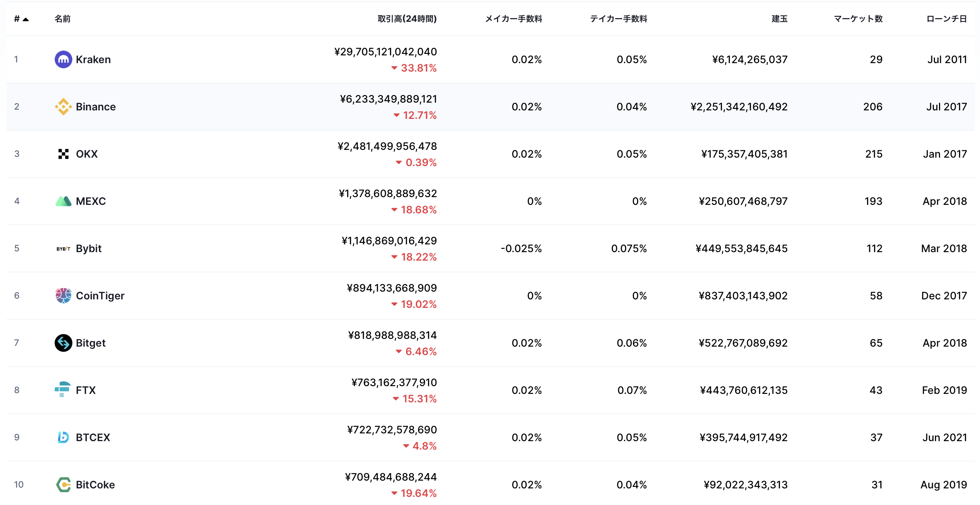The width and height of the screenshot is (980, 505).
Task: Click the 4.8% change for BTCEX
Action: pos(420,446)
